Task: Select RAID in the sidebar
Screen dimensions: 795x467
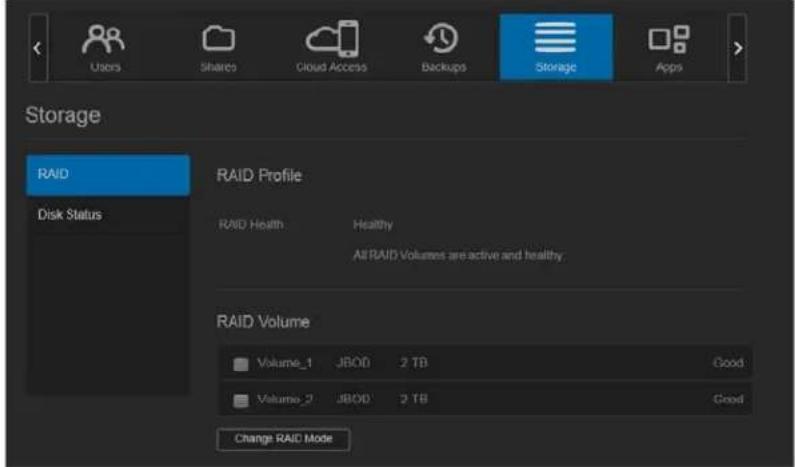Action: click(x=108, y=175)
